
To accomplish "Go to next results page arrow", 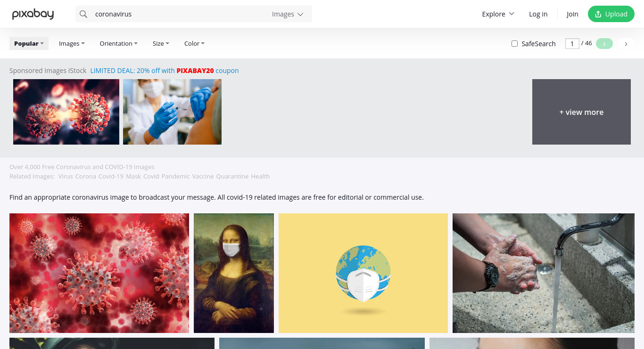I will [x=626, y=44].
